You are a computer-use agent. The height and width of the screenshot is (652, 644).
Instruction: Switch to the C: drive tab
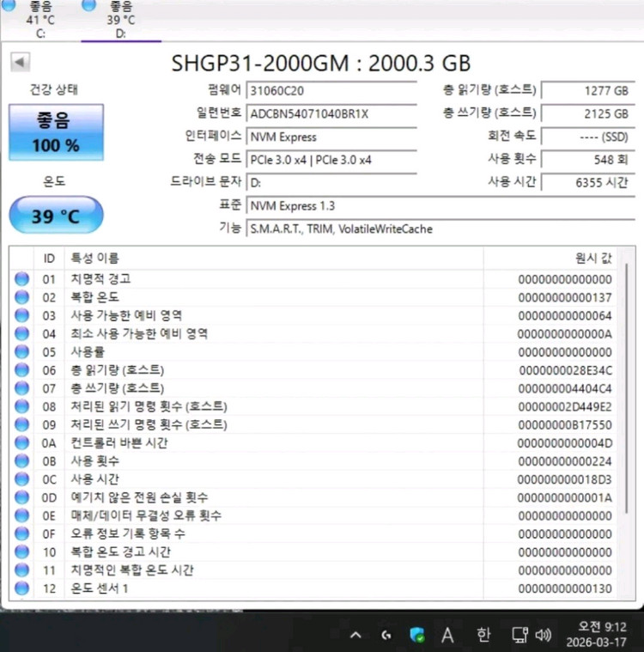40,20
